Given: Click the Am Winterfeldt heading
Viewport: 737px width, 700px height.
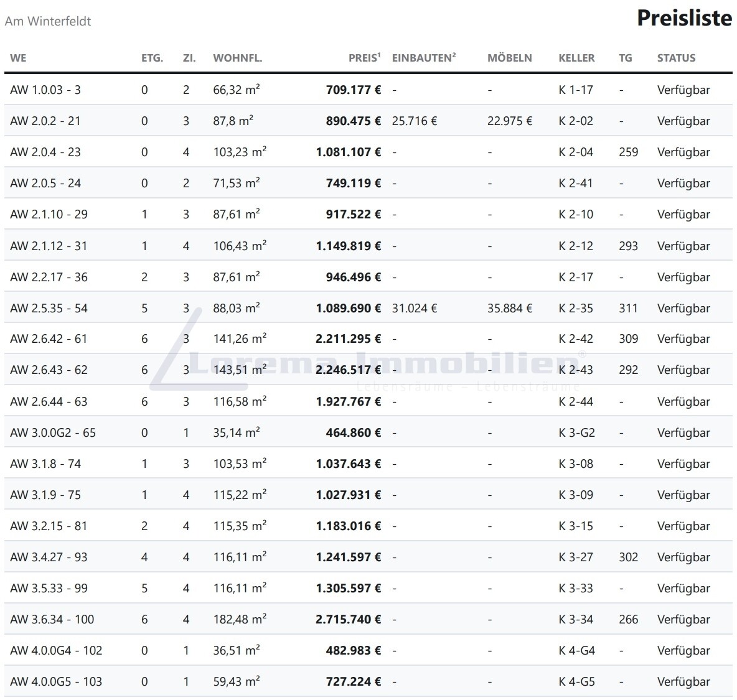Looking at the screenshot, I should 48,21.
